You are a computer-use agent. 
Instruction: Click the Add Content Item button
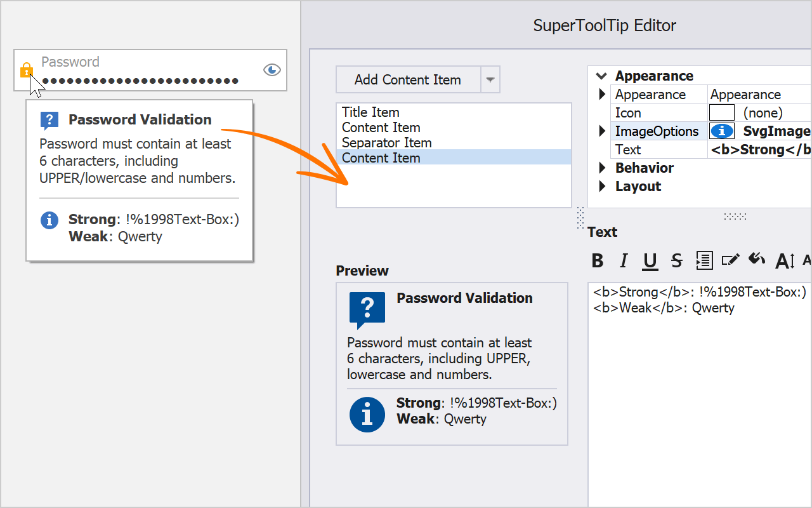[x=408, y=80]
